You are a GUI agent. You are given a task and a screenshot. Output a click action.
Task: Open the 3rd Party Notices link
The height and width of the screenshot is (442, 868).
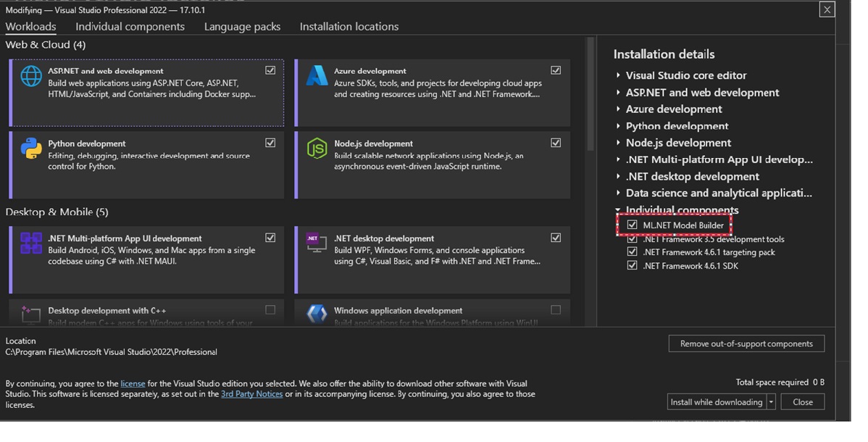251,394
